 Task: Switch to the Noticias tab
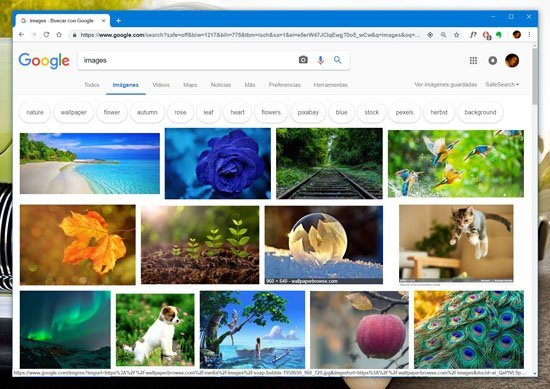pos(221,85)
